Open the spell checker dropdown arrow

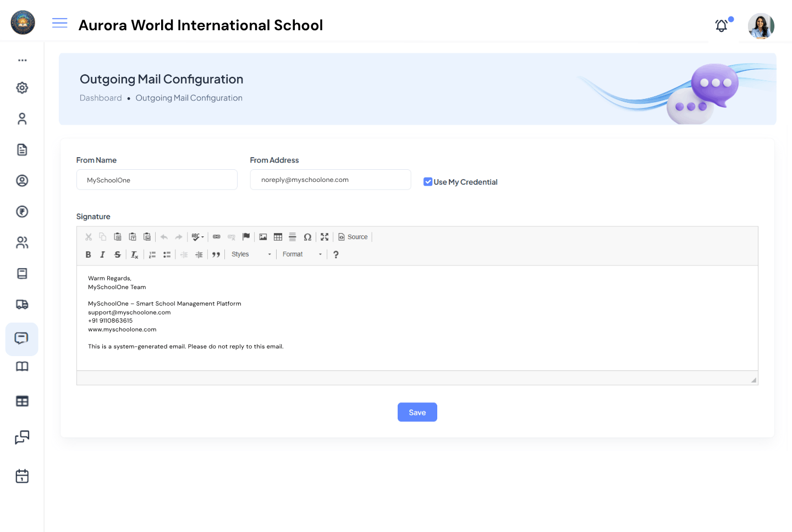pos(202,236)
